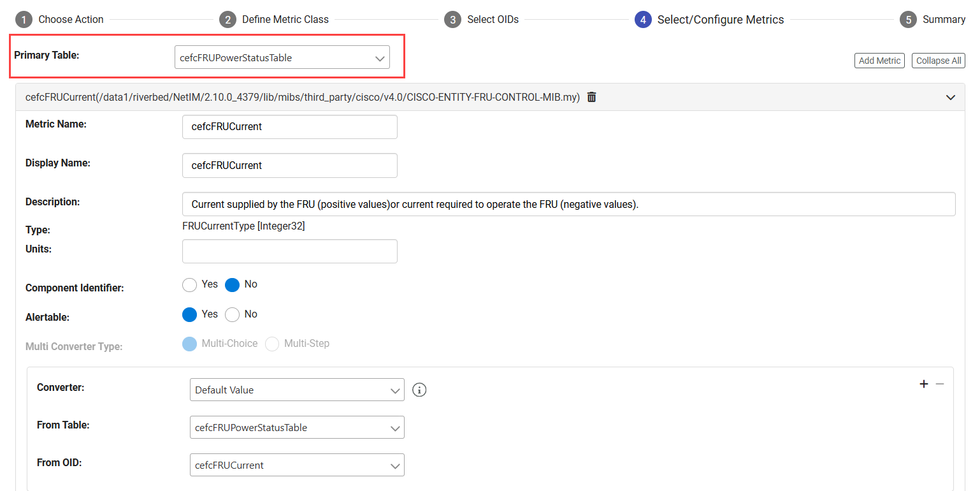Screen dimensions: 980x491
Task: Open the Converter dropdown
Action: pos(296,390)
